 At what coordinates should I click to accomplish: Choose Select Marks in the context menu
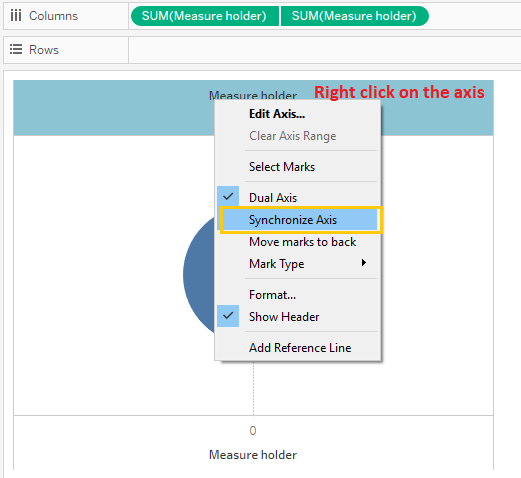tap(282, 167)
